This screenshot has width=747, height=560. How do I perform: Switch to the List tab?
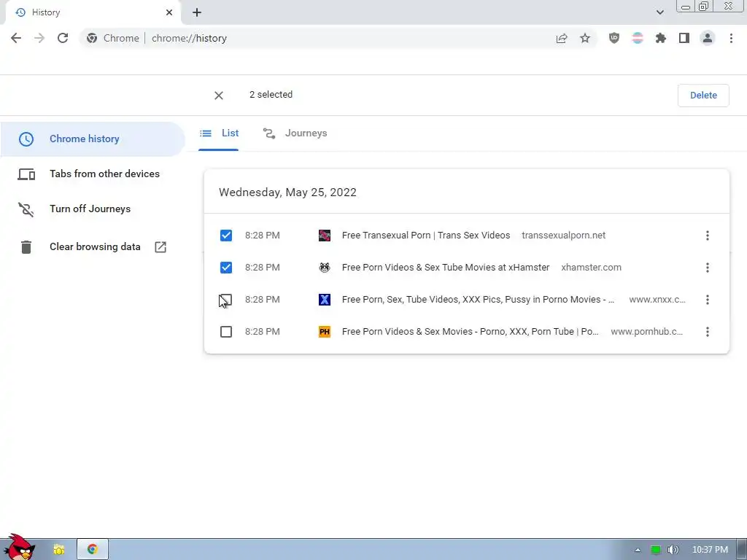[219, 133]
